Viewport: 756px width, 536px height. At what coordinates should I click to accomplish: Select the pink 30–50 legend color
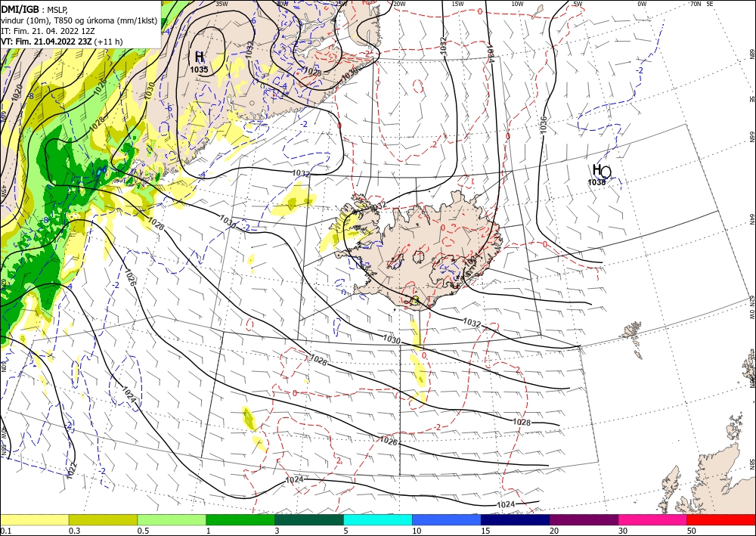653,519
